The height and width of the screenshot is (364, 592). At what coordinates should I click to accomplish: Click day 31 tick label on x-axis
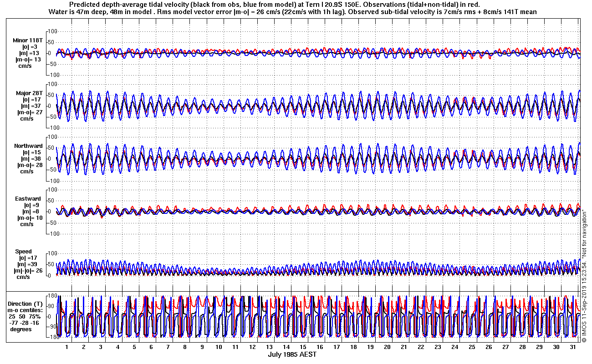point(573,347)
